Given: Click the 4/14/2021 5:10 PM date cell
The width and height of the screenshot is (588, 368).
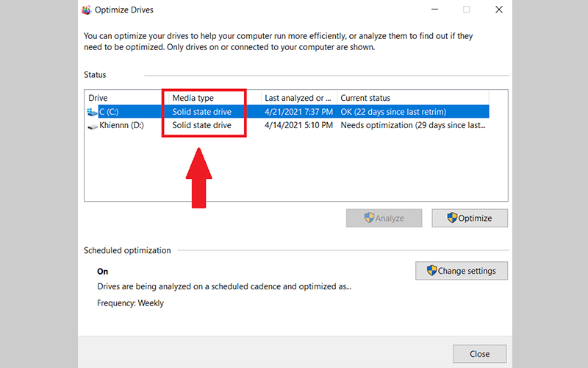Looking at the screenshot, I should click(298, 125).
